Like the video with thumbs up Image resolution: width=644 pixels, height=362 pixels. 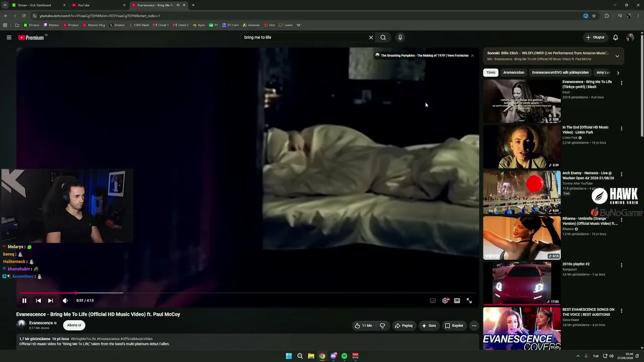point(363,326)
